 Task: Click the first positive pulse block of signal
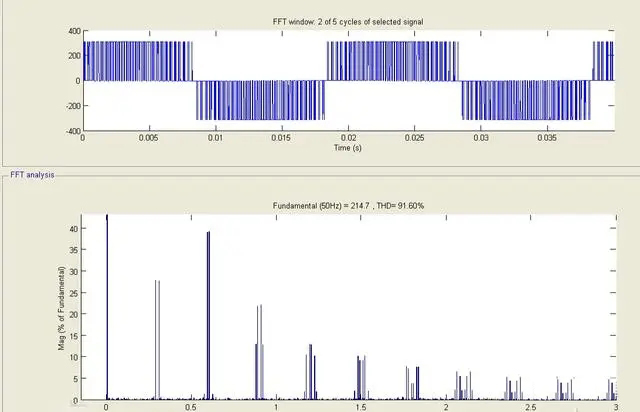pos(137,61)
